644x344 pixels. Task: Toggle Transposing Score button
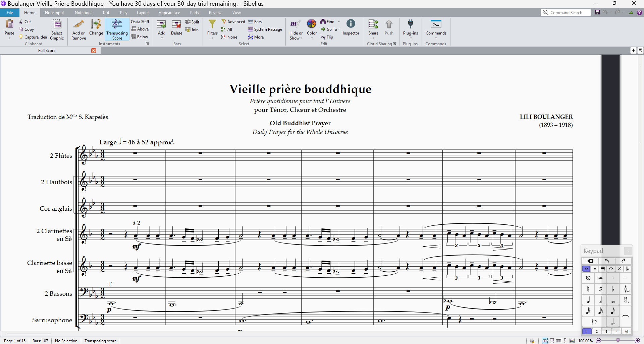click(117, 29)
